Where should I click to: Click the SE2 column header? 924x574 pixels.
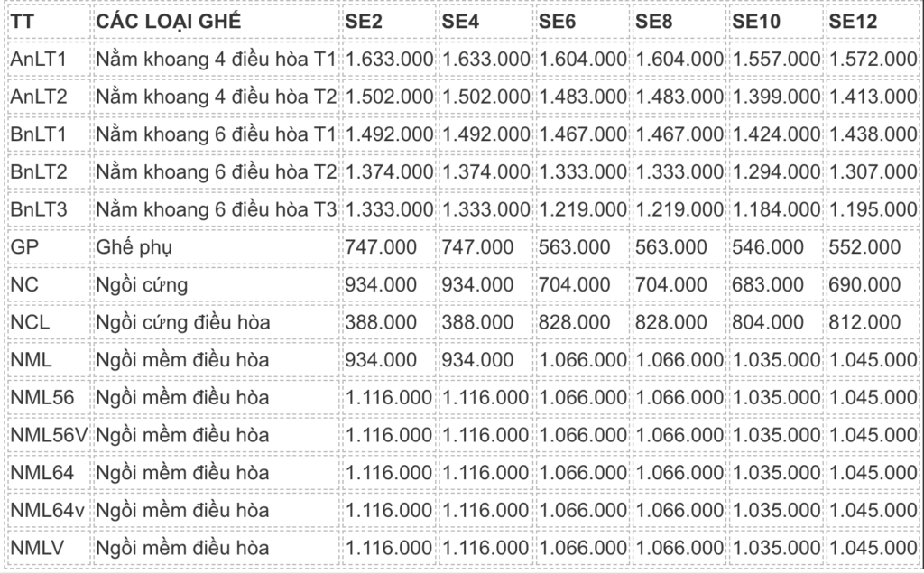coord(366,22)
